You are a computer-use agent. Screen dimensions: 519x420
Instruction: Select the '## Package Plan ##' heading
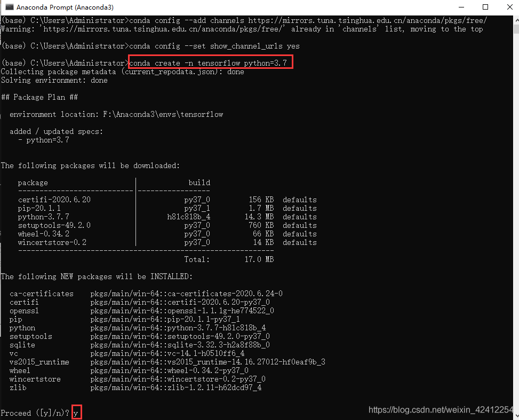tap(40, 97)
